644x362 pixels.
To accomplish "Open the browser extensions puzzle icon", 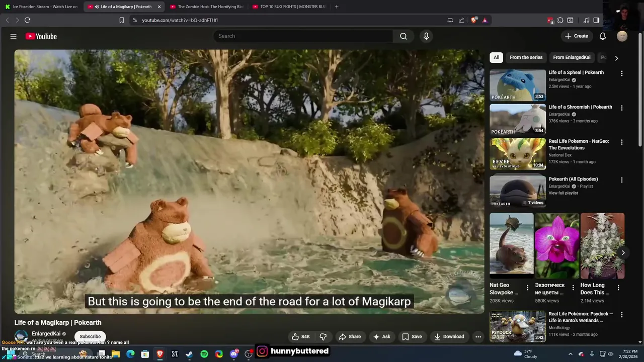I will 560,20.
